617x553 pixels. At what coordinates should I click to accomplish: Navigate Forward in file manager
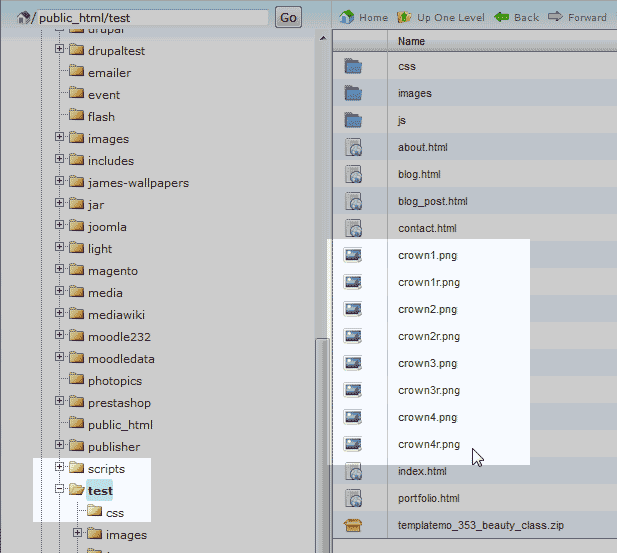[x=577, y=17]
